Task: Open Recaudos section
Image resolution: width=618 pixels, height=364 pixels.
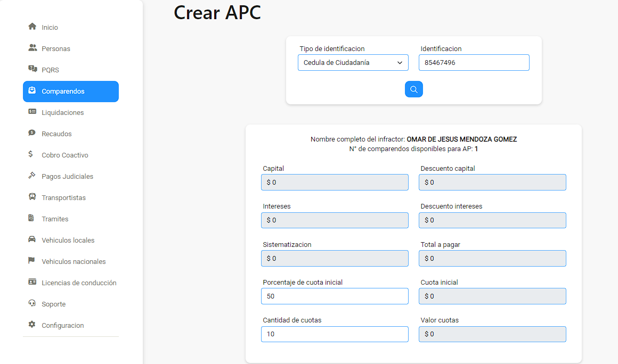Action: point(71,134)
